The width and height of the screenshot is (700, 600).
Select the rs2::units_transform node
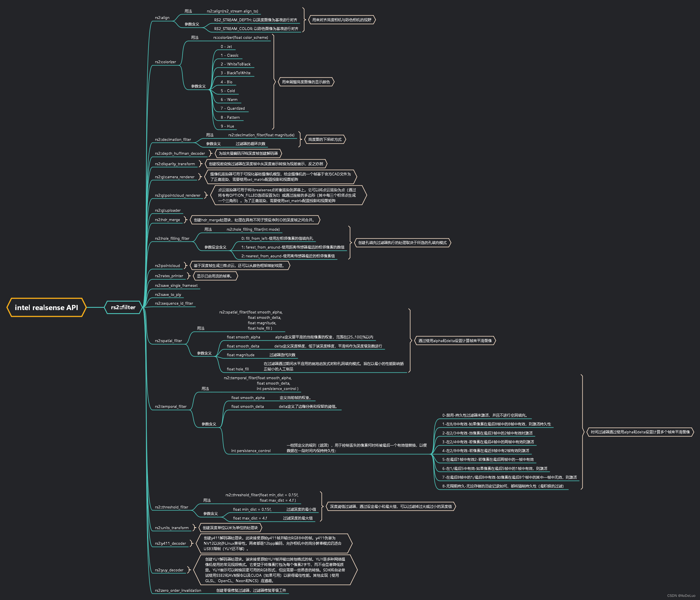pyautogui.click(x=172, y=528)
